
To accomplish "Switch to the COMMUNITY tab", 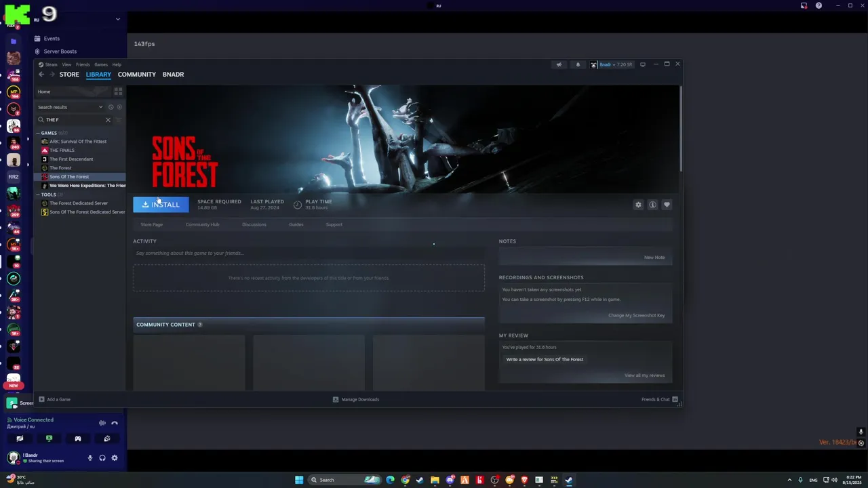I will (x=137, y=75).
